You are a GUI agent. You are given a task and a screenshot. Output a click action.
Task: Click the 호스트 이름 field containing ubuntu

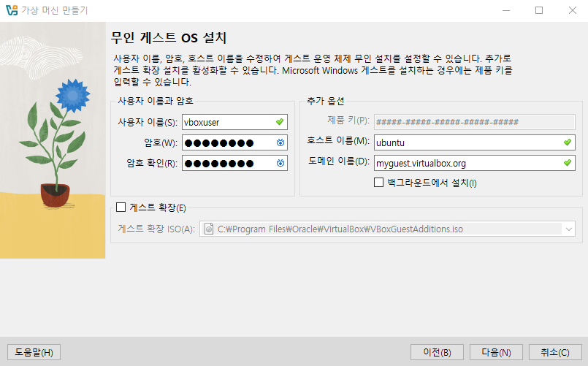(474, 142)
